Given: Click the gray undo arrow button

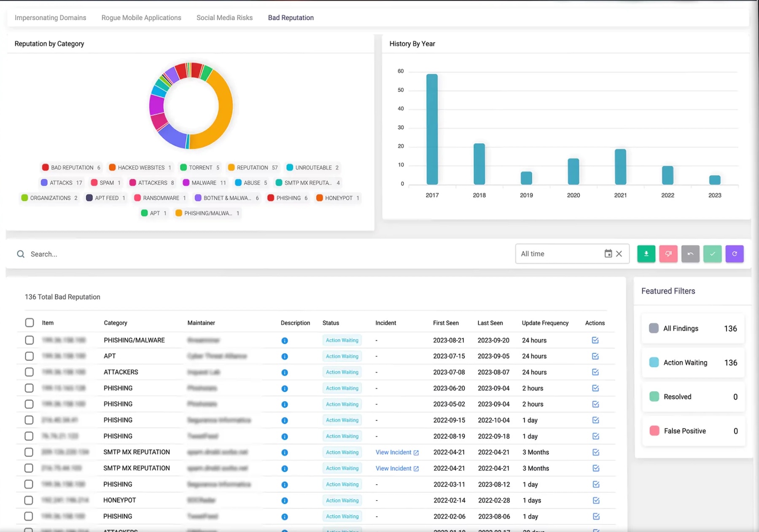Looking at the screenshot, I should tap(690, 254).
